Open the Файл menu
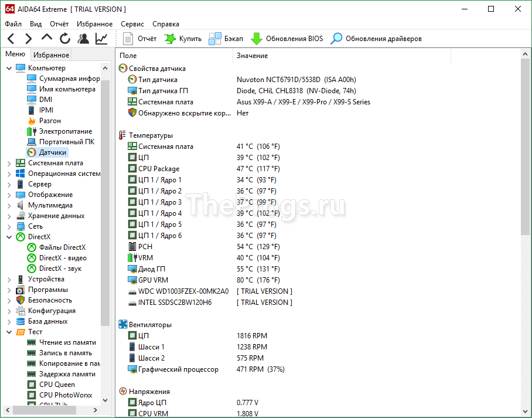This screenshot has height=418, width=532. coord(13,24)
